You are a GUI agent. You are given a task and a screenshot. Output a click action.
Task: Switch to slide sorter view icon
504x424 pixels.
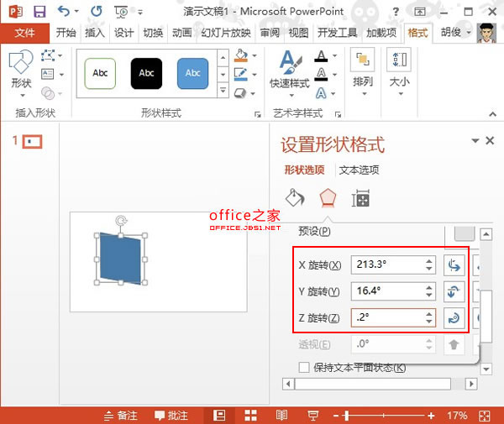click(x=250, y=416)
